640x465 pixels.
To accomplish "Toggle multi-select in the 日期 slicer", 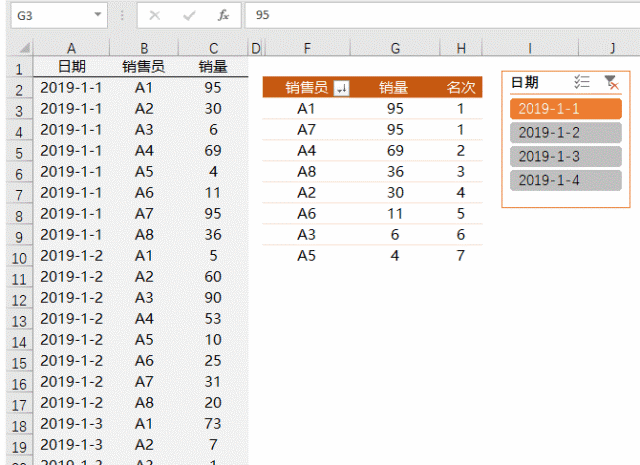I will click(x=581, y=82).
